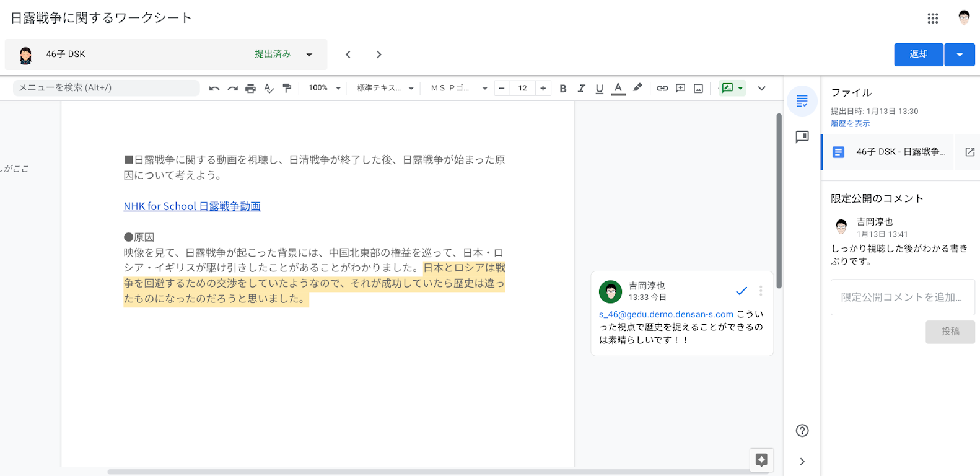Click the 提出日時: 1月13日 13:30 text

click(x=874, y=112)
